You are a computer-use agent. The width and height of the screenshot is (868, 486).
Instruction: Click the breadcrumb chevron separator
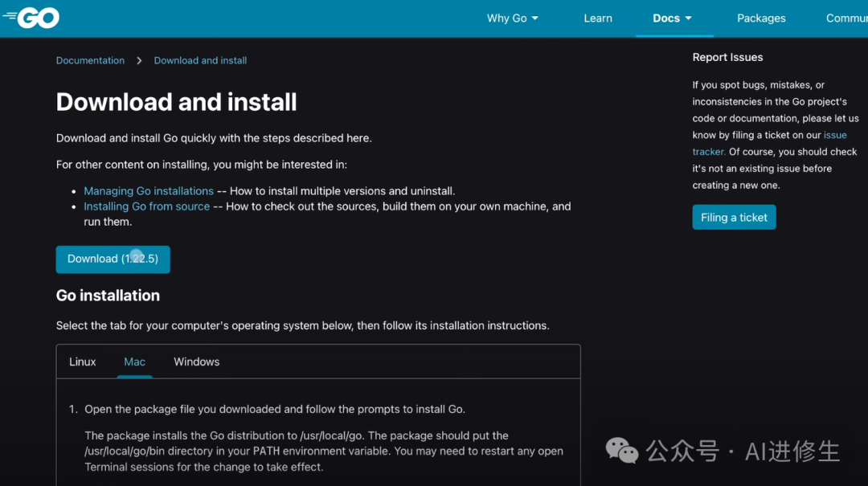139,60
